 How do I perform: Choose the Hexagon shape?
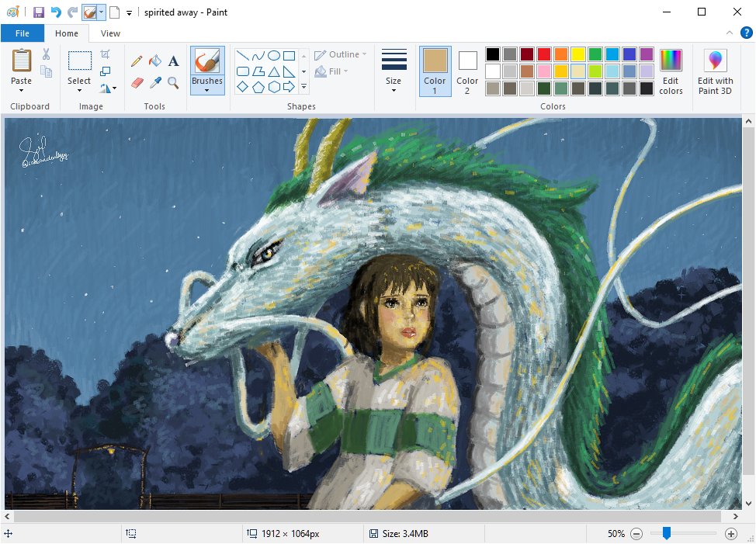coord(274,87)
